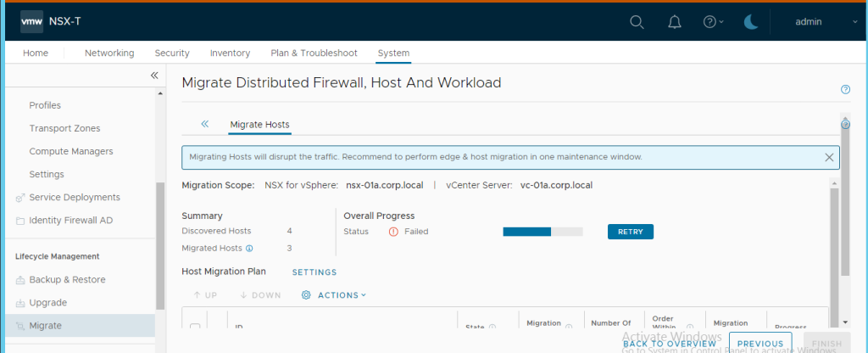Dismiss the traffic disruption info banner
The image size is (868, 353).
click(x=830, y=157)
